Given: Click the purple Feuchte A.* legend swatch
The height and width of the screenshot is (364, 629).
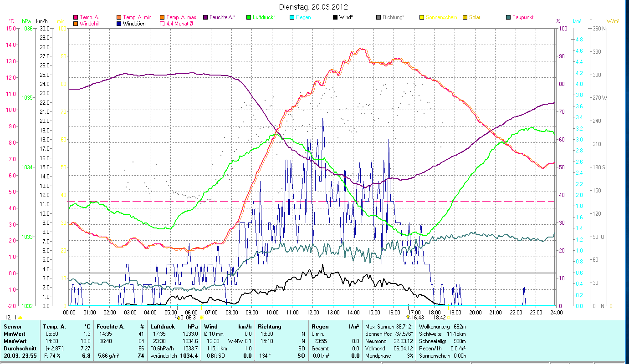Looking at the screenshot, I should pos(205,17).
